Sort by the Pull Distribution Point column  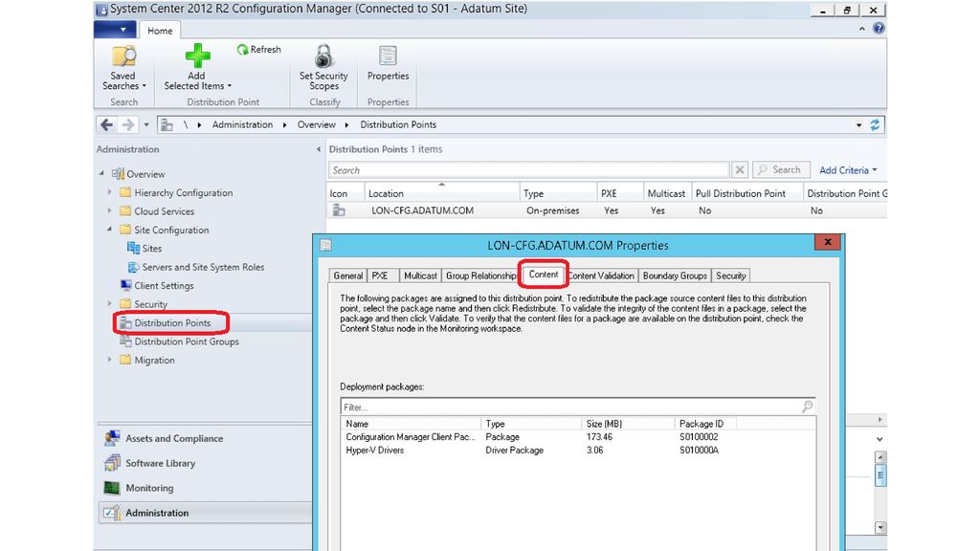coord(747,193)
